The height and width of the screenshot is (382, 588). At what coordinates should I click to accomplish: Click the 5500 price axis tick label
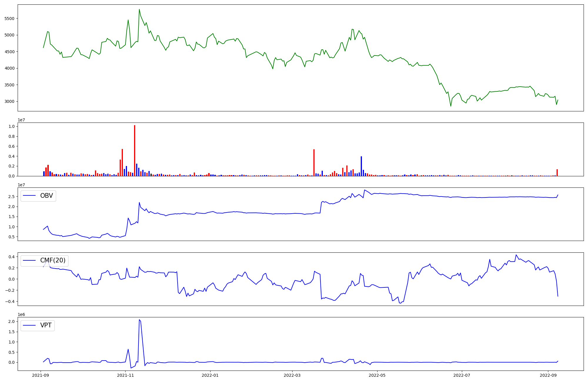click(10, 19)
